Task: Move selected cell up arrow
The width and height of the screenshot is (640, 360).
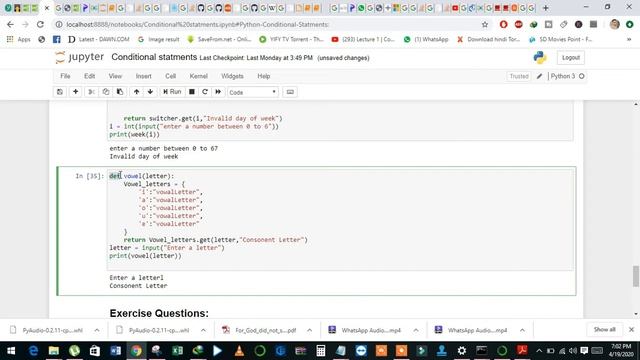Action: [x=136, y=92]
